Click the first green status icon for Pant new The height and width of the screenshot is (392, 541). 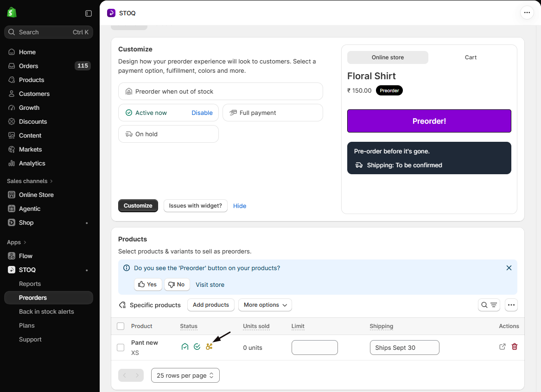(185, 347)
